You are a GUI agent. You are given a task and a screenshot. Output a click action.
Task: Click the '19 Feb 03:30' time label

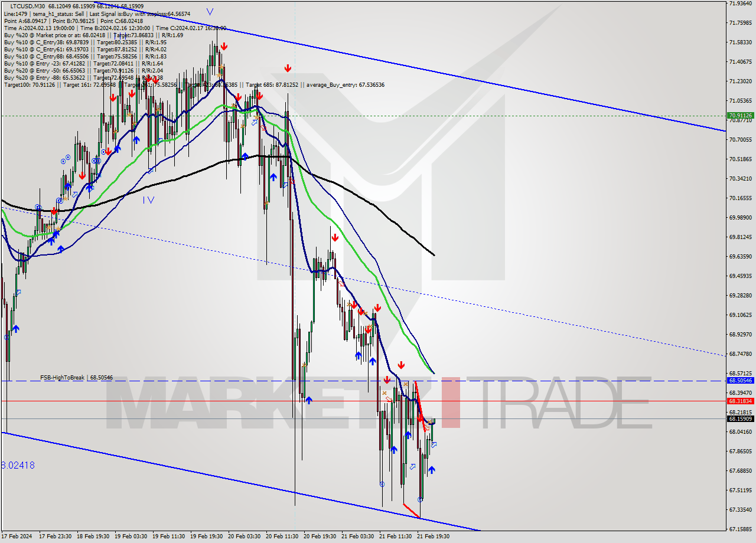pos(131,537)
